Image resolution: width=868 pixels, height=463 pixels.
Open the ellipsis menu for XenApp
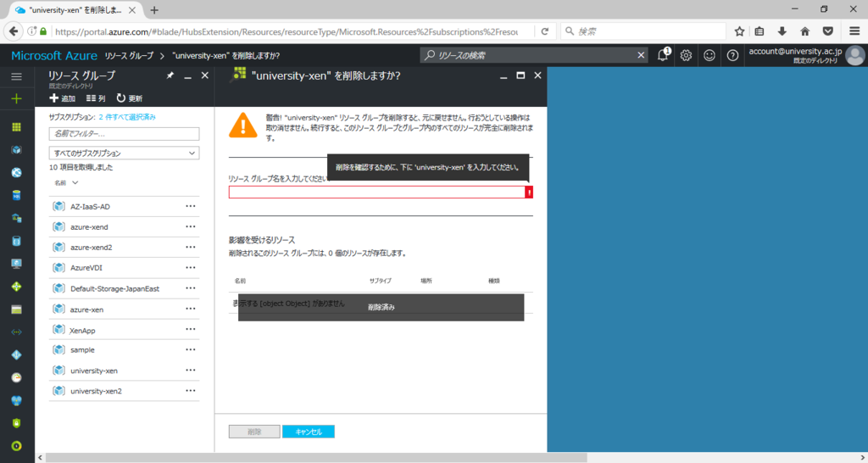coord(191,329)
